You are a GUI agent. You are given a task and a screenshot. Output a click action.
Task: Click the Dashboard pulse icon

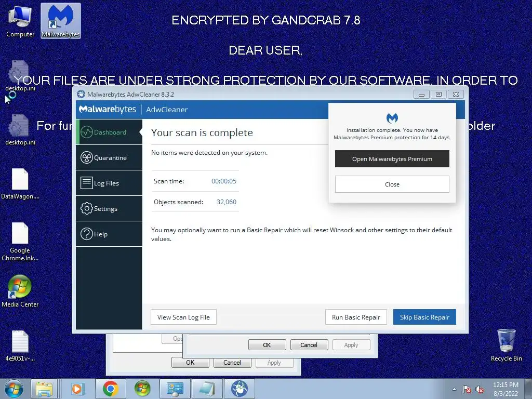[x=87, y=132]
